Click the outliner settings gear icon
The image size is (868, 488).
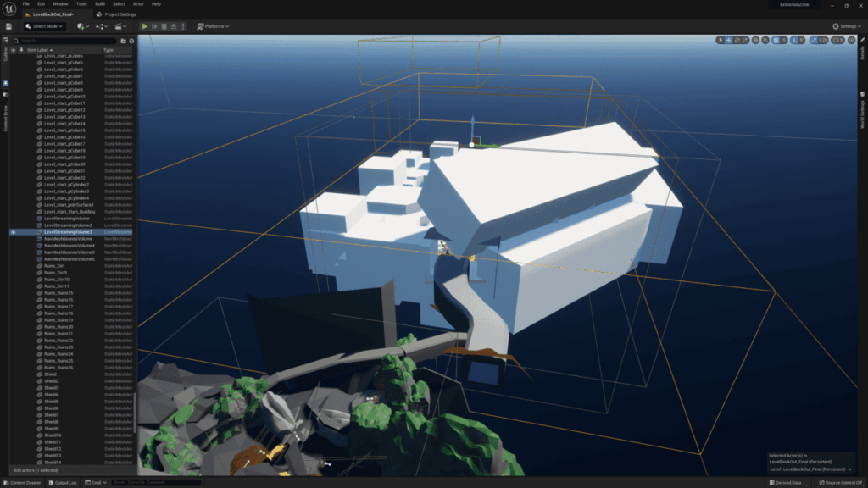tap(131, 41)
